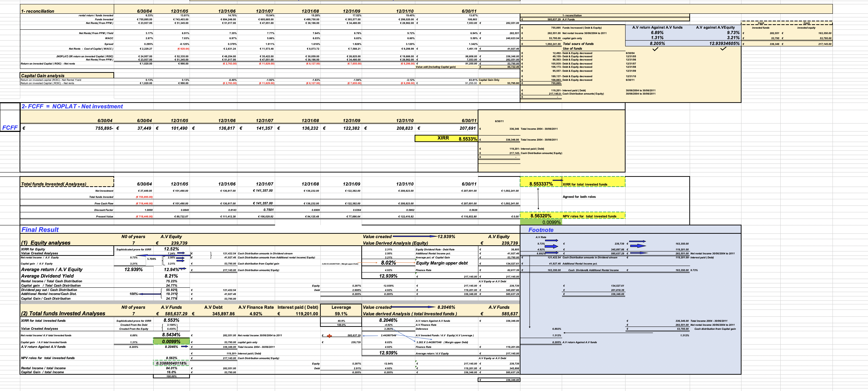This screenshot has height=391, width=868.
Task: Select '208,823' in the FCFF row
Action: 404,128
